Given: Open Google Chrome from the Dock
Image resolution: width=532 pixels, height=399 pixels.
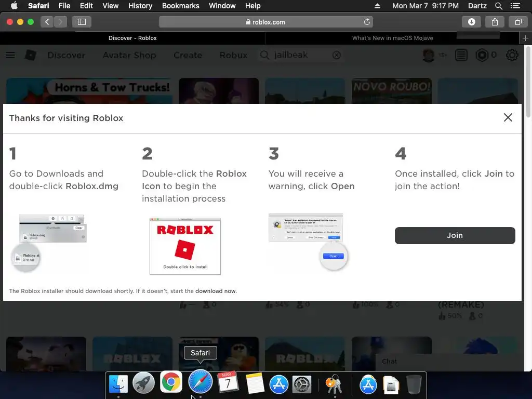Looking at the screenshot, I should coord(171,382).
